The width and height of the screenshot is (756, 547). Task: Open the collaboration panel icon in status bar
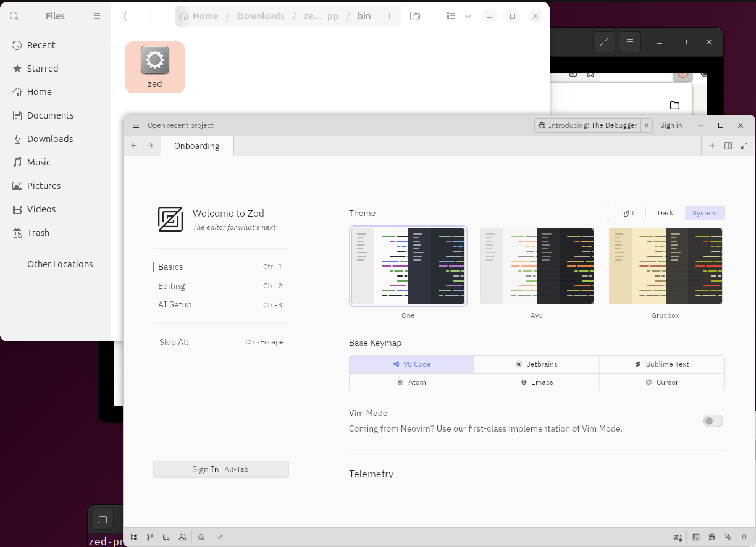coord(182,537)
